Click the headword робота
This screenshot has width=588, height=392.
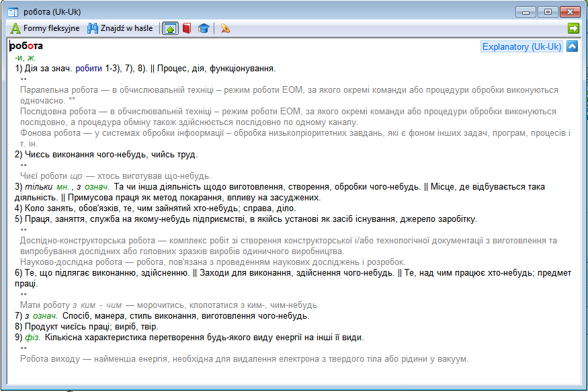point(26,46)
